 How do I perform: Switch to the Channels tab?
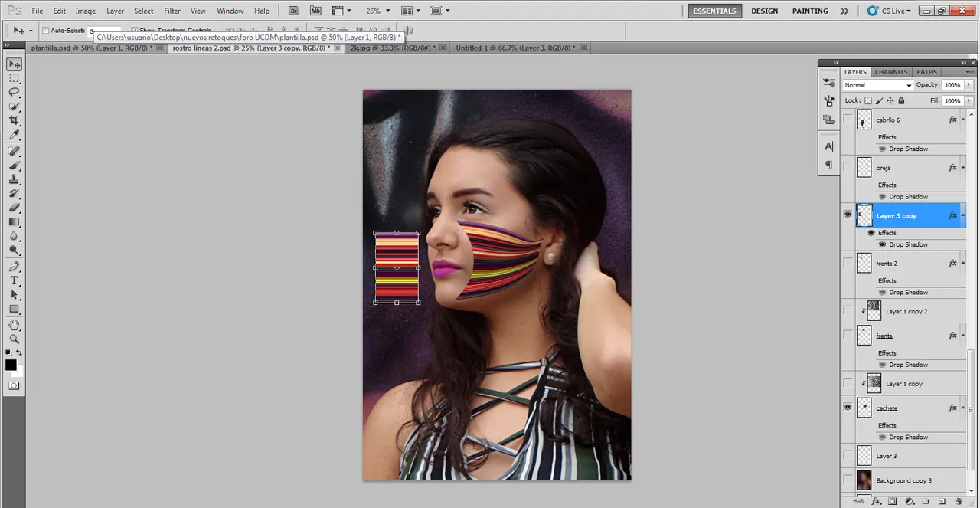891,72
